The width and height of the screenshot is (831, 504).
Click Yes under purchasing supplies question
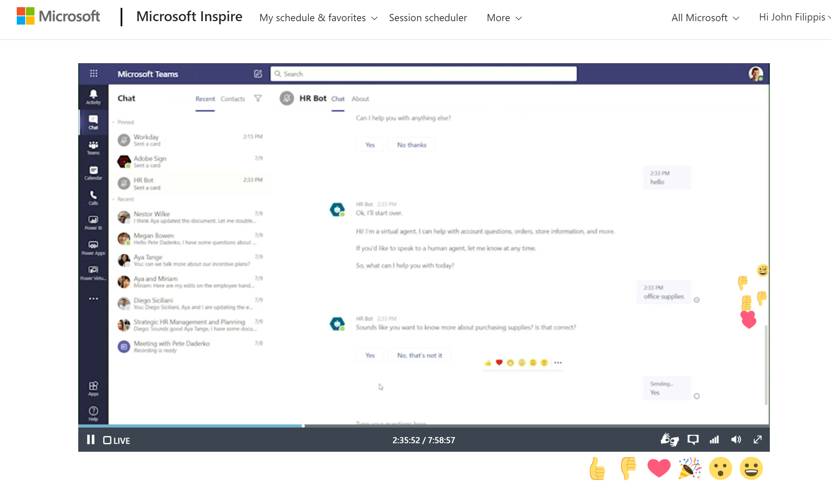coord(370,355)
